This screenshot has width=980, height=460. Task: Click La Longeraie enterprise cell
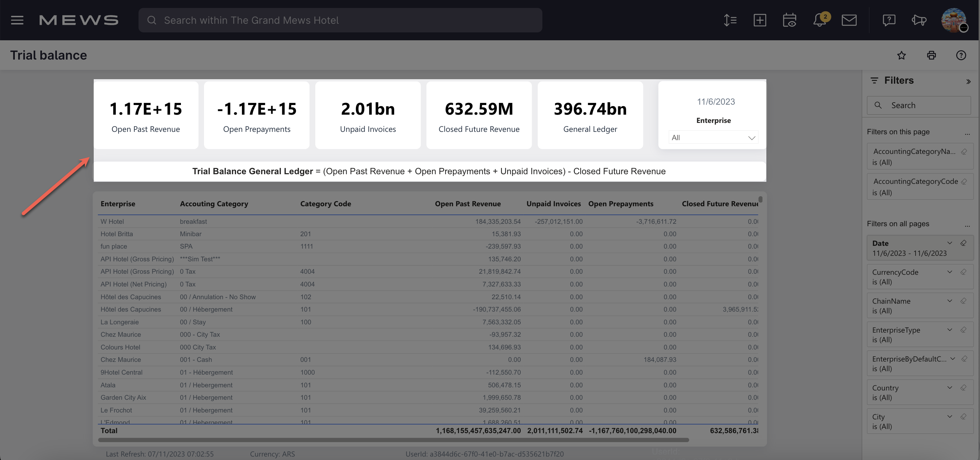(120, 322)
